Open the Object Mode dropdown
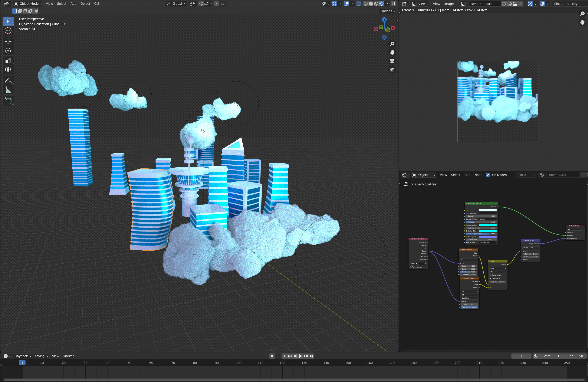 28,4
